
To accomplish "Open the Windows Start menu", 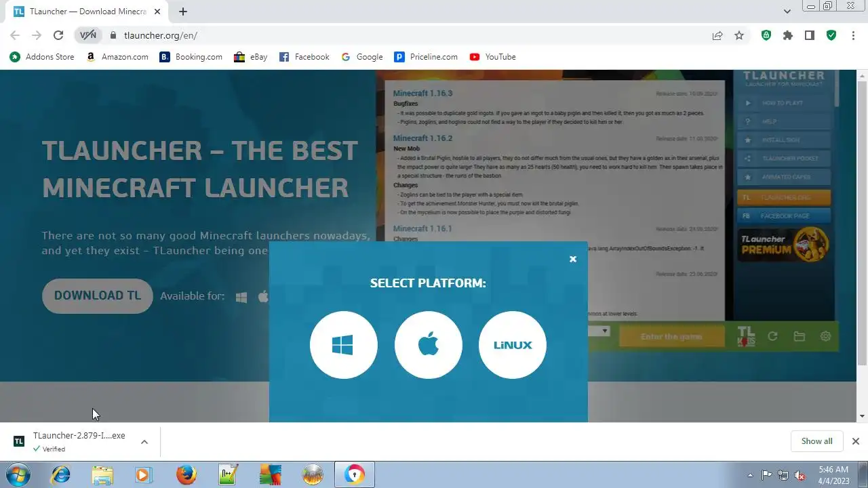I will click(x=18, y=474).
